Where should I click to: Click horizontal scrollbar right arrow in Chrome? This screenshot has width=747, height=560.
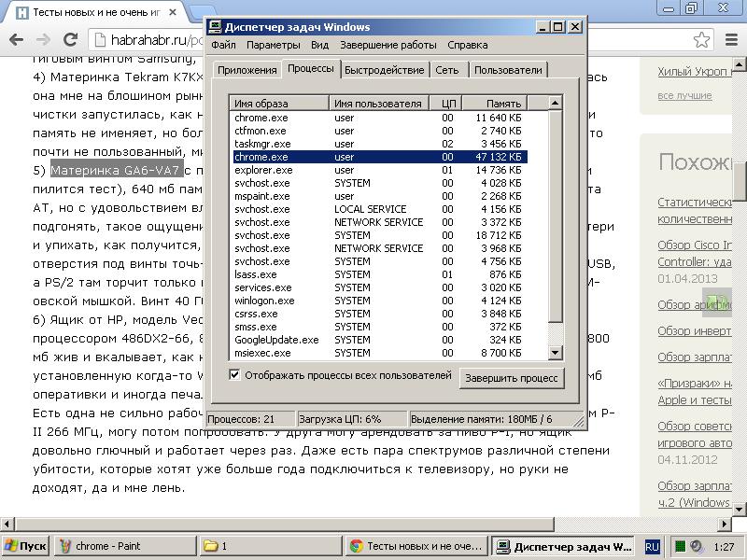click(725, 524)
